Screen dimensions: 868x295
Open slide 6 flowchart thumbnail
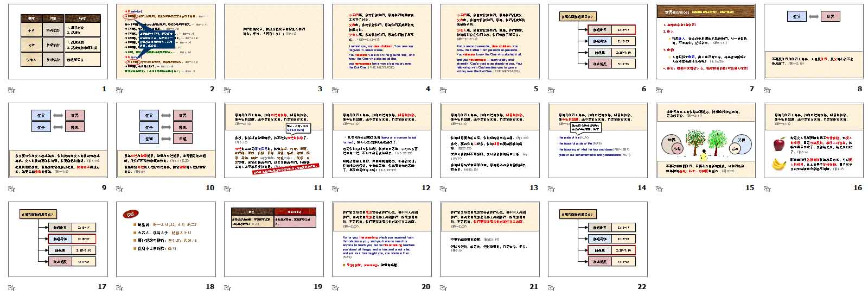tap(598, 42)
